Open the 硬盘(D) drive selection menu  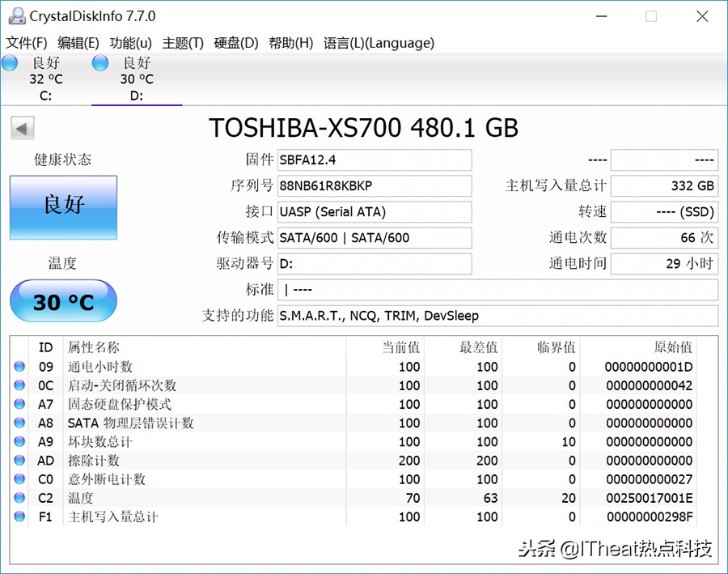pos(235,43)
